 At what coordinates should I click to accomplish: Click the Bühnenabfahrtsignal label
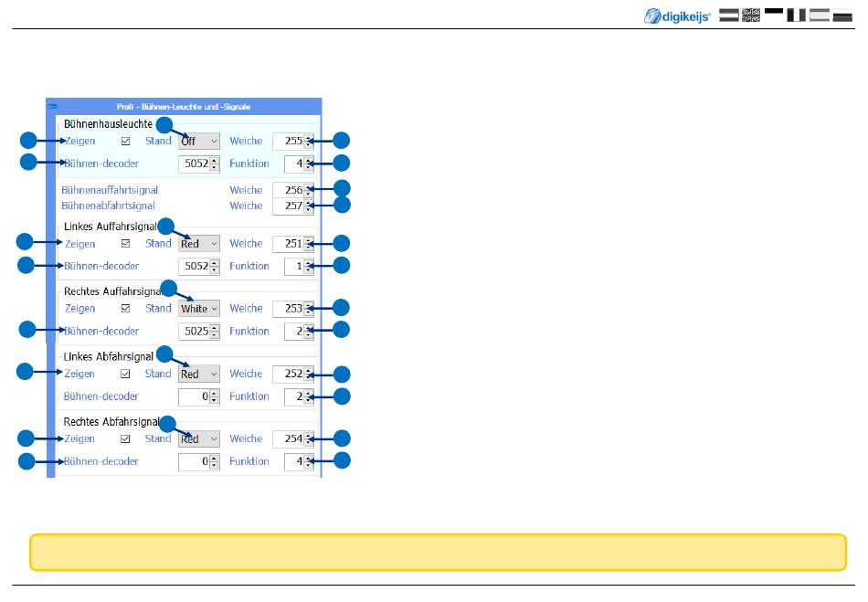click(x=108, y=206)
